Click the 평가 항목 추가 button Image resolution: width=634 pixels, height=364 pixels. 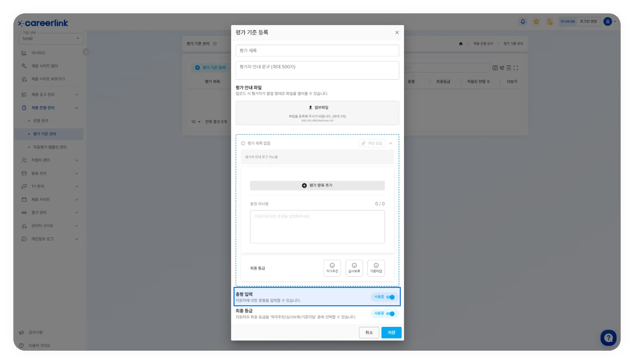[x=317, y=185]
